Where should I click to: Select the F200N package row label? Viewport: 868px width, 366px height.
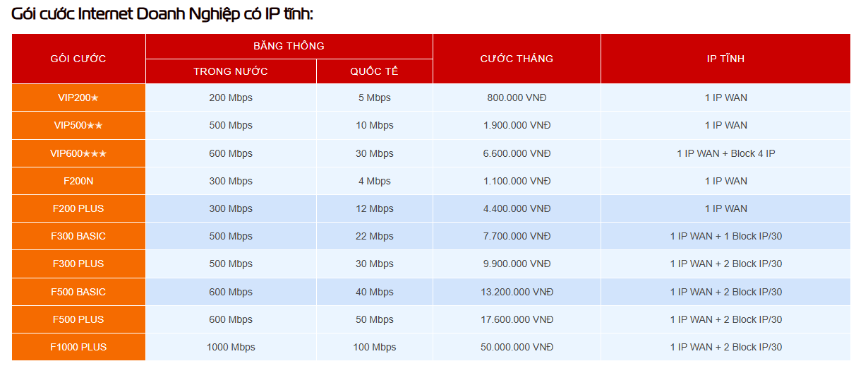78,181
